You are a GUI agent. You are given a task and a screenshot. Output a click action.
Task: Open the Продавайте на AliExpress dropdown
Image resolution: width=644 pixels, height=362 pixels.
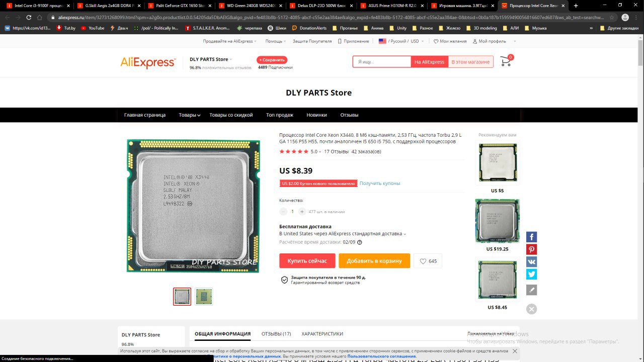pos(229,41)
